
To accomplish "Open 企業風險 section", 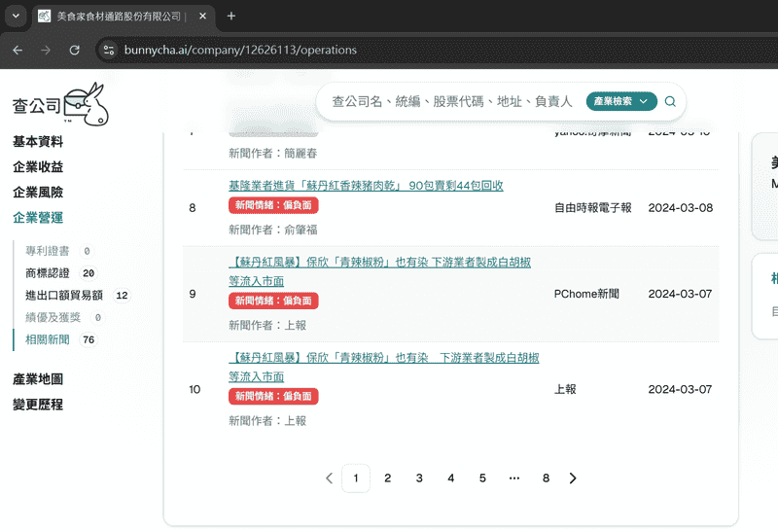I will click(38, 193).
